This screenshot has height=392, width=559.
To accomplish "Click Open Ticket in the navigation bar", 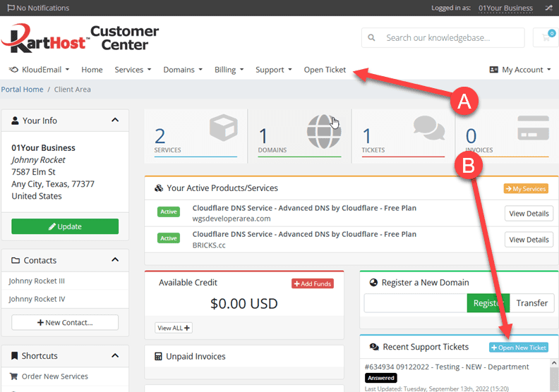I will coord(325,70).
